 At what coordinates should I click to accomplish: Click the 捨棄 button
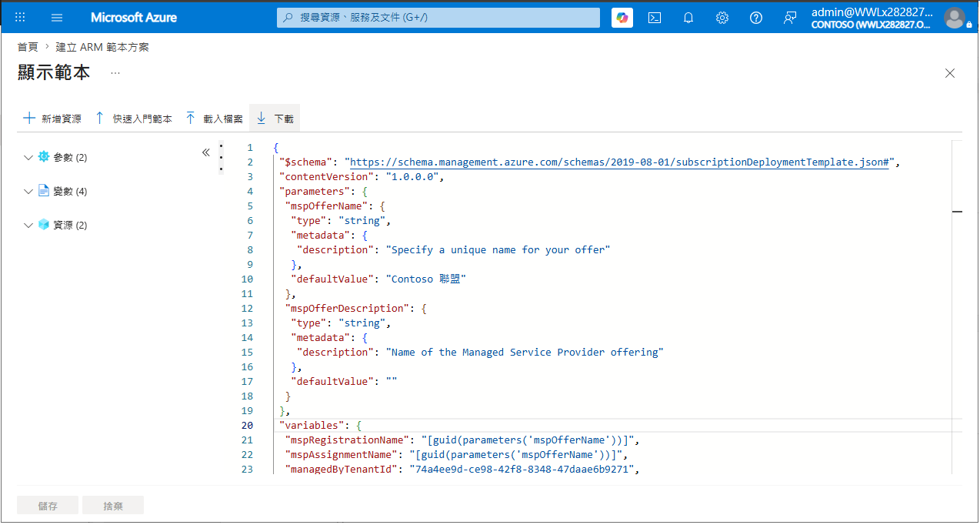[x=113, y=506]
